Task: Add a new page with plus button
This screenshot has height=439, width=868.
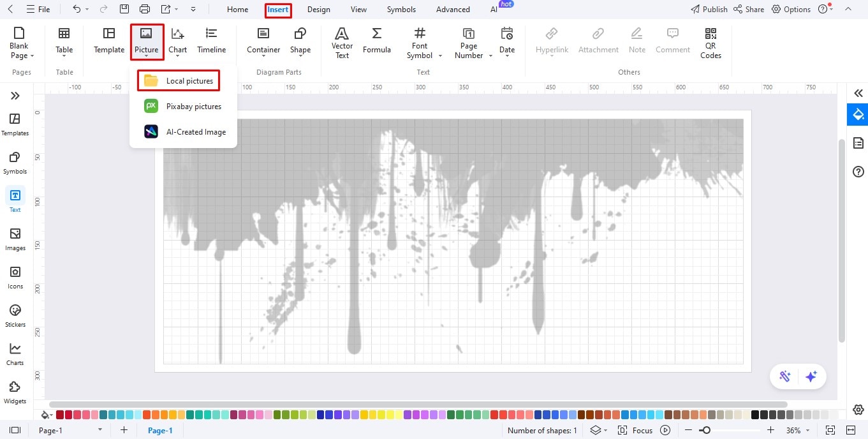Action: (124, 431)
